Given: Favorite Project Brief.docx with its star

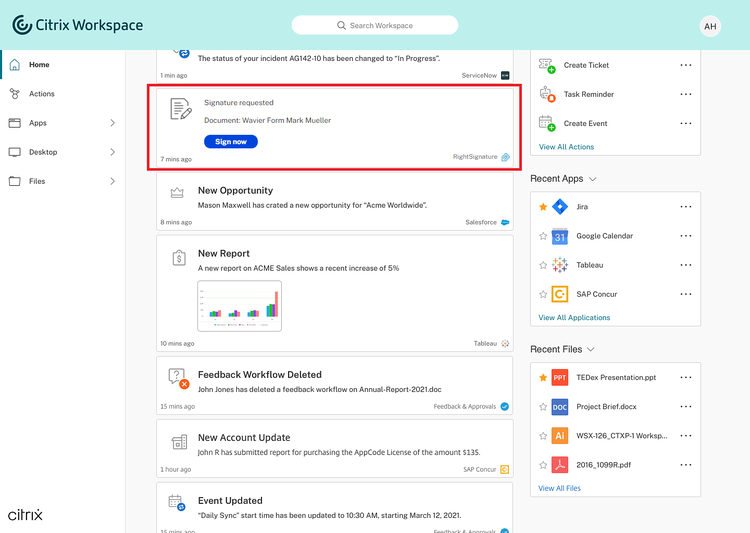Looking at the screenshot, I should coord(543,407).
